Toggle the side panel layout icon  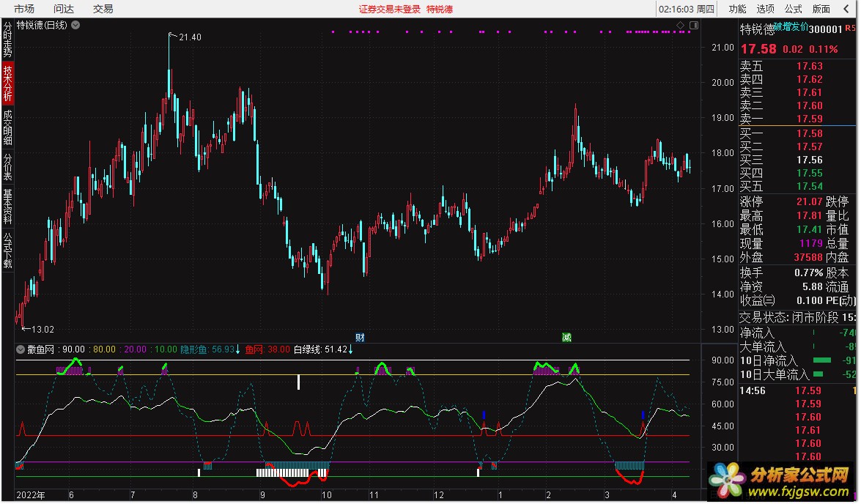point(694,25)
